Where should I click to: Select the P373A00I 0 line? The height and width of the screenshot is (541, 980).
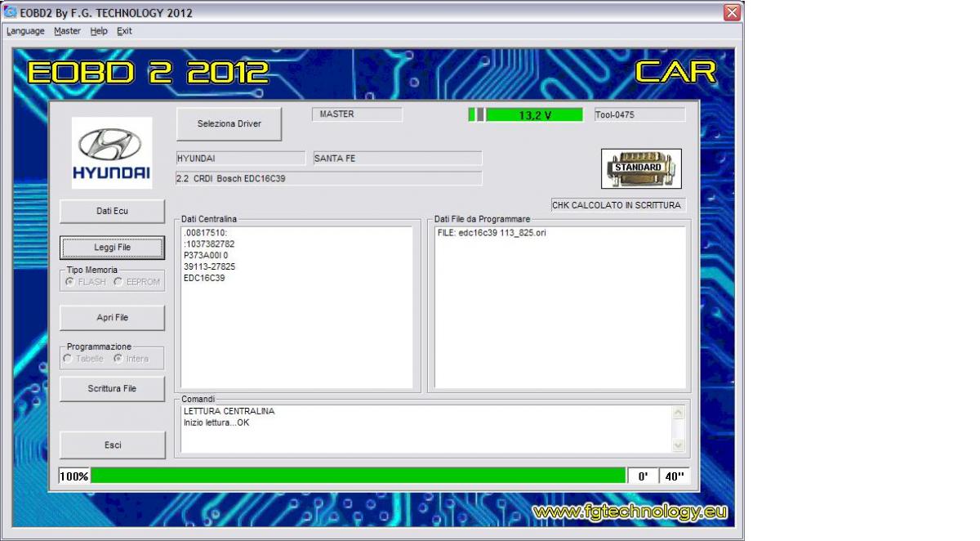point(206,255)
